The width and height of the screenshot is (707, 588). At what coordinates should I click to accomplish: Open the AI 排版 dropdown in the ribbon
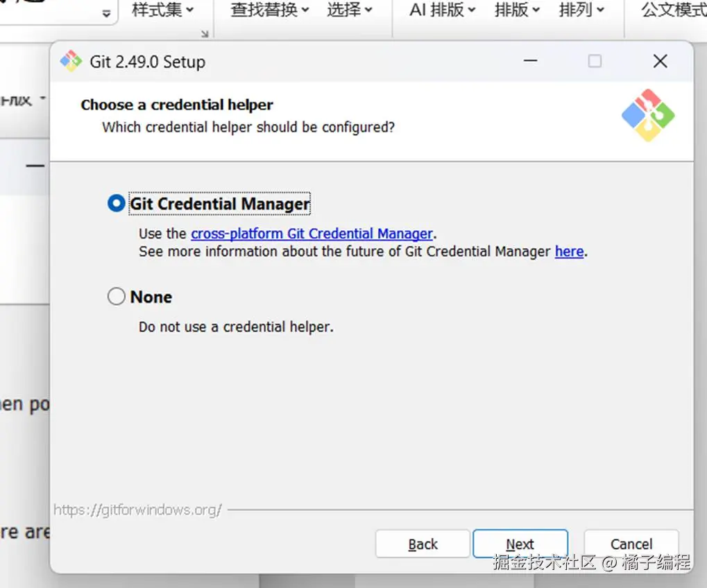click(x=443, y=10)
